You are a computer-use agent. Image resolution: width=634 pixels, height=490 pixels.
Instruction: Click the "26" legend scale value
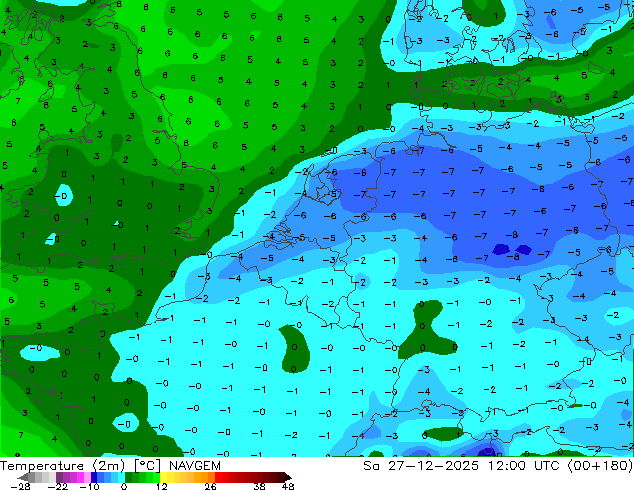point(210,486)
